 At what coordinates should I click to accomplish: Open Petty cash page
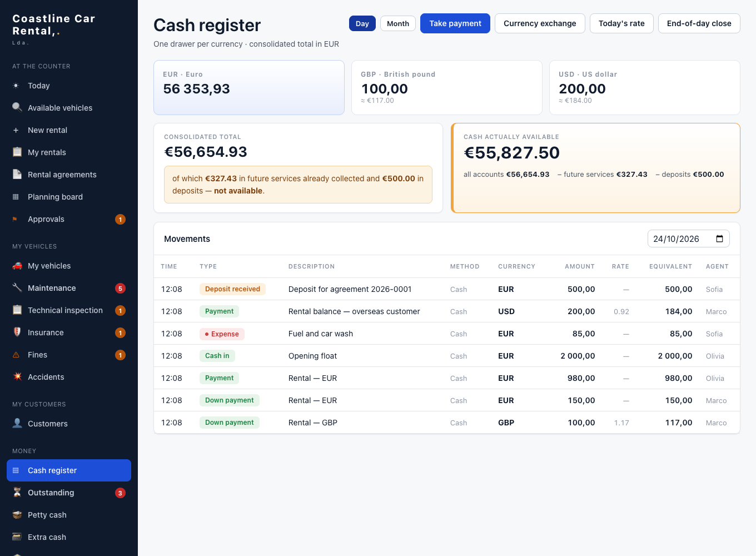point(69,515)
